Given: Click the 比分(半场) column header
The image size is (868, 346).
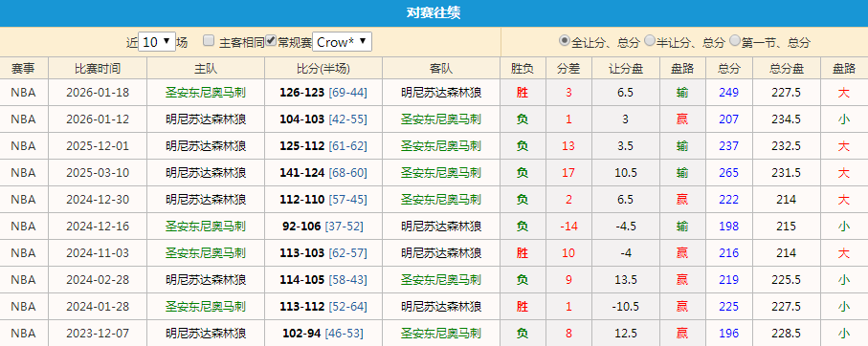Looking at the screenshot, I should 323,69.
